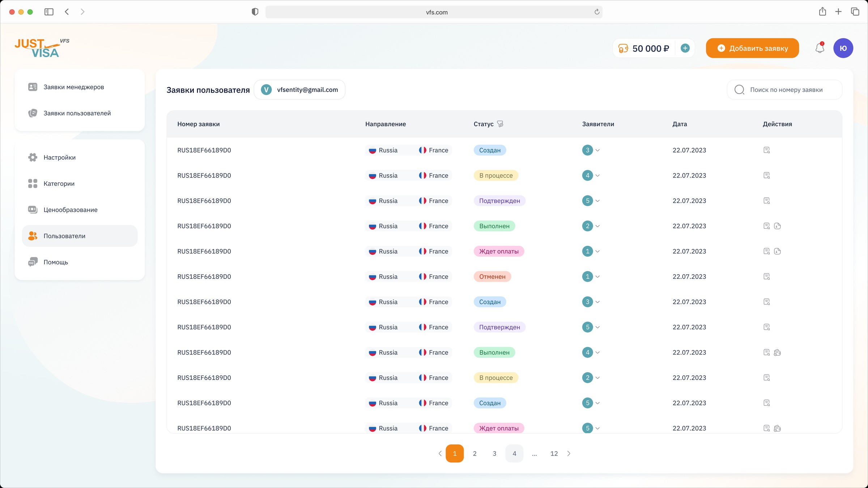Go to the previous page arrow
868x488 pixels.
coord(440,453)
